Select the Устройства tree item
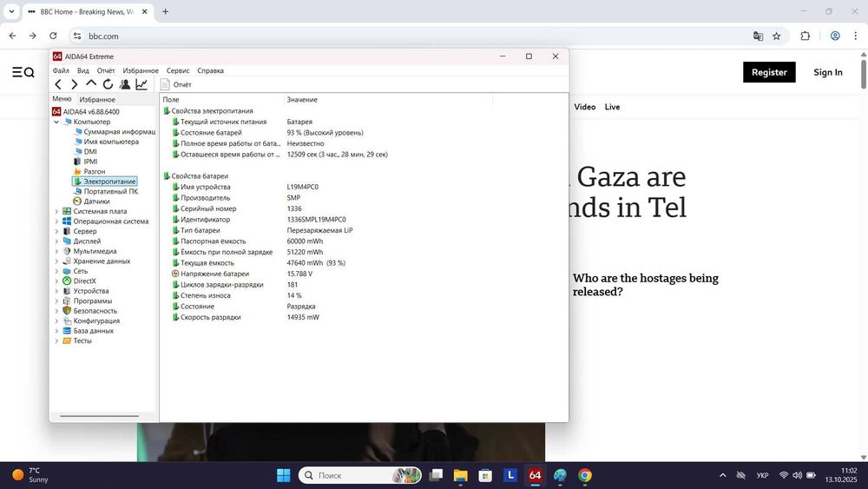Screen dimensions: 868x489 pyautogui.click(x=86, y=291)
